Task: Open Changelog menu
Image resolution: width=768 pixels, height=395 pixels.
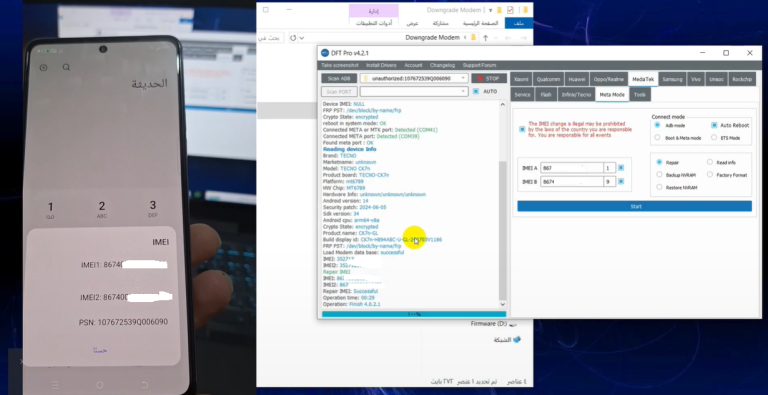Action: pyautogui.click(x=442, y=65)
